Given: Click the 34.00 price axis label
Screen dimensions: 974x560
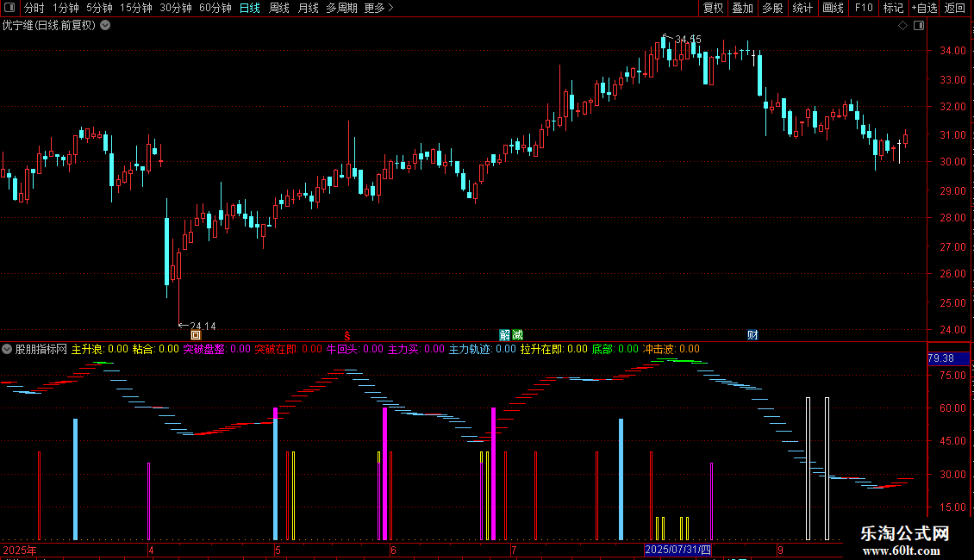Looking at the screenshot, I should (952, 50).
